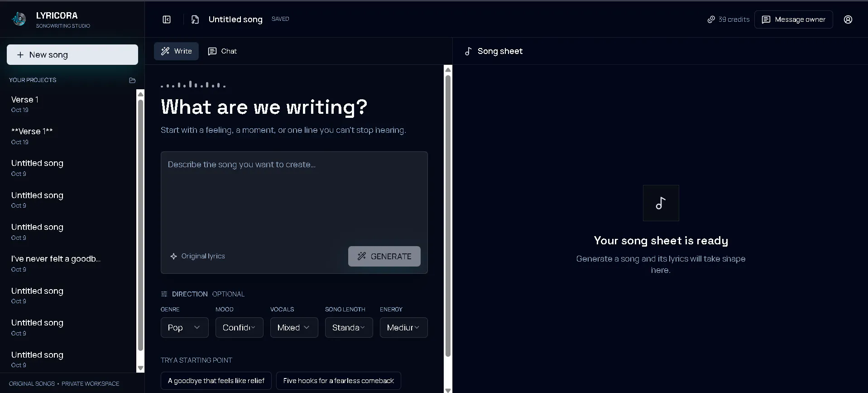
Task: Click the projects list scroll down arrow
Action: tap(140, 368)
